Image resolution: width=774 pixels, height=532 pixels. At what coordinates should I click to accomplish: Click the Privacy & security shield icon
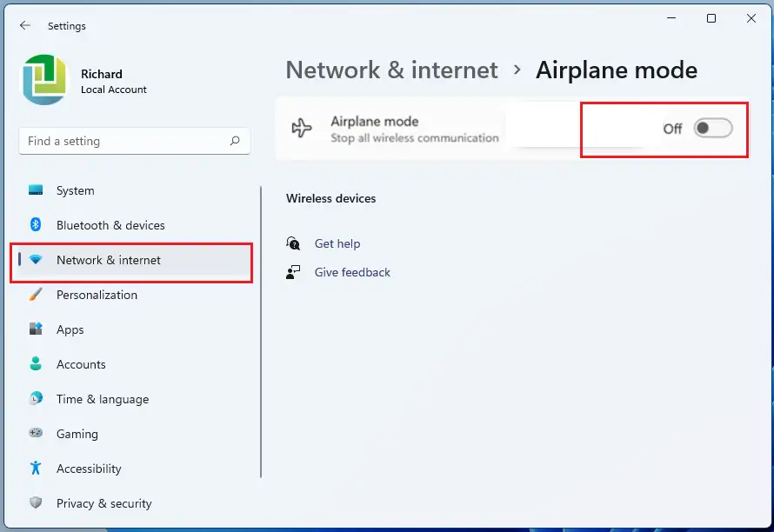(36, 502)
